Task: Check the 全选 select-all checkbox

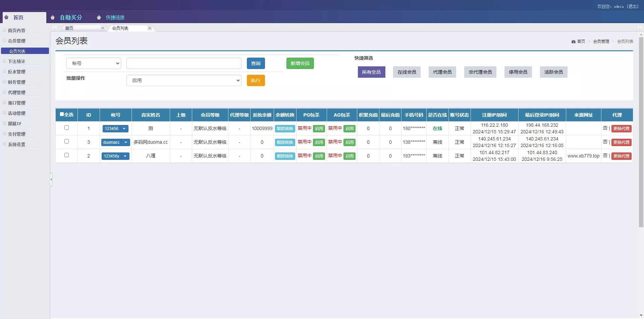Action: (62, 114)
